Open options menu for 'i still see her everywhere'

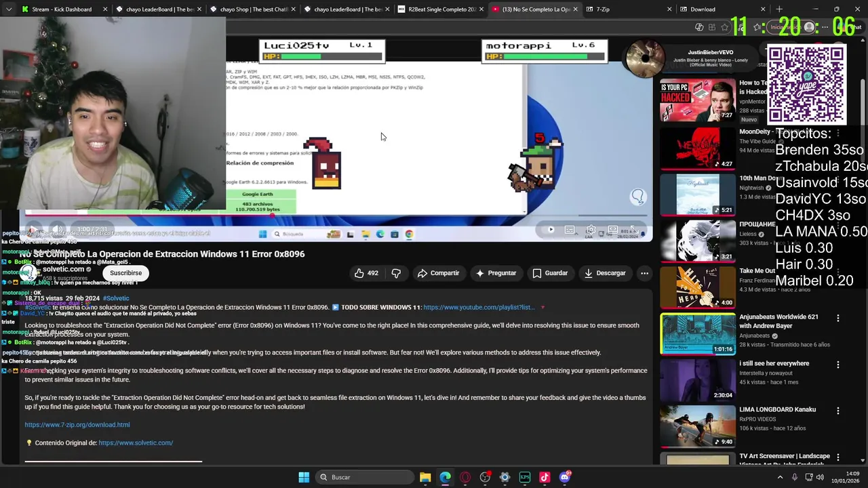[838, 364]
